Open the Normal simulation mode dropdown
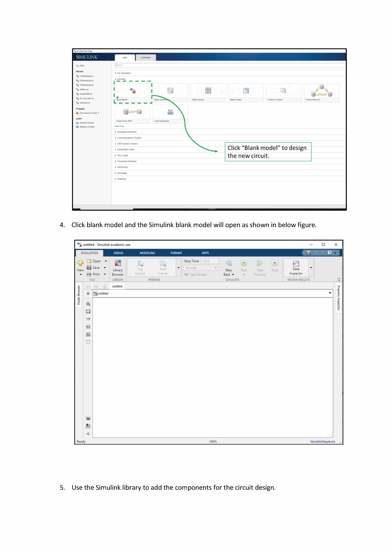Screen dimensions: 392x554 pyautogui.click(x=201, y=268)
